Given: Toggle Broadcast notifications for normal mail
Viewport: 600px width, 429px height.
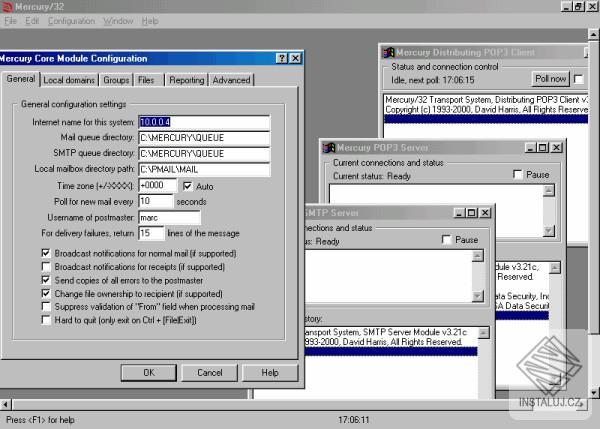Looking at the screenshot, I should pyautogui.click(x=46, y=253).
